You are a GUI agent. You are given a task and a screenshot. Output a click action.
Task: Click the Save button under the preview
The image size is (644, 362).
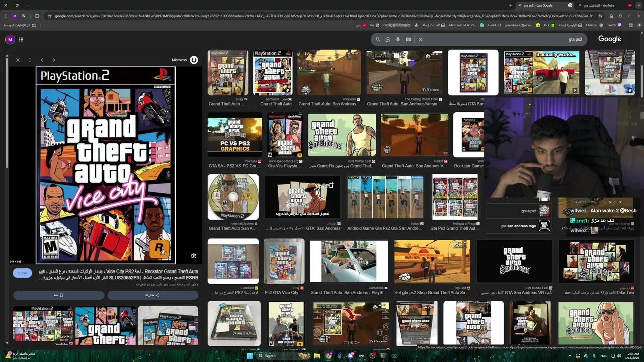pos(58,295)
